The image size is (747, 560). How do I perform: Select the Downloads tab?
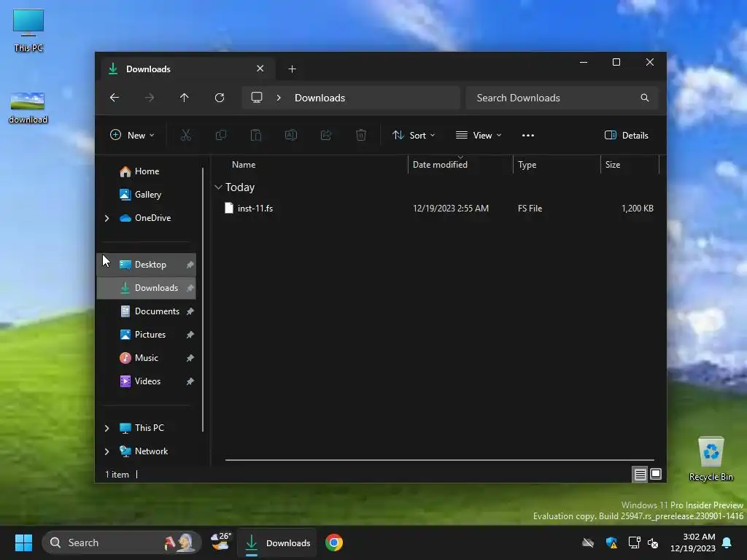click(x=186, y=69)
